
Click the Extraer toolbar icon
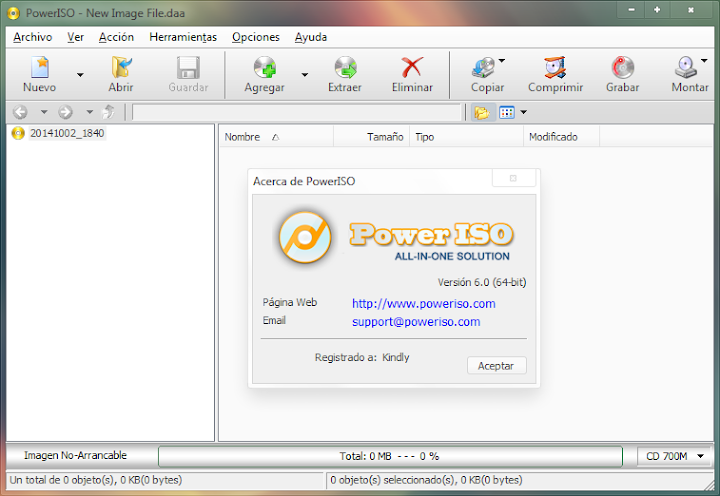(x=345, y=68)
